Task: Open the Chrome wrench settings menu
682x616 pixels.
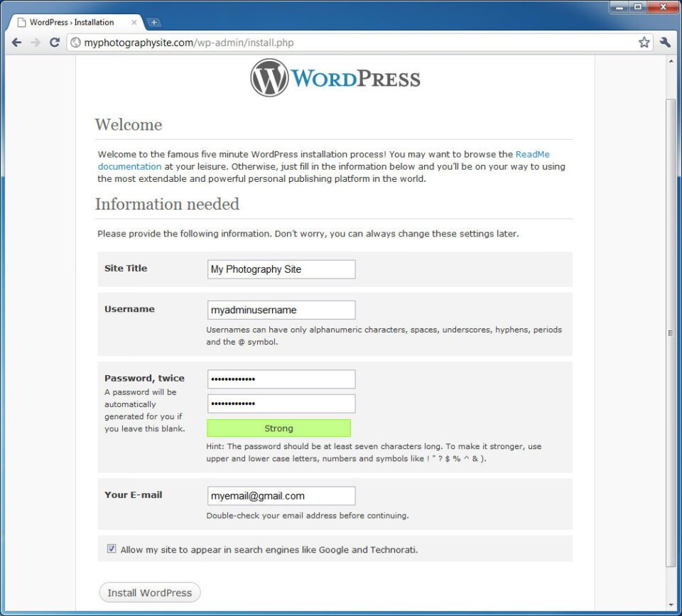Action: click(665, 42)
